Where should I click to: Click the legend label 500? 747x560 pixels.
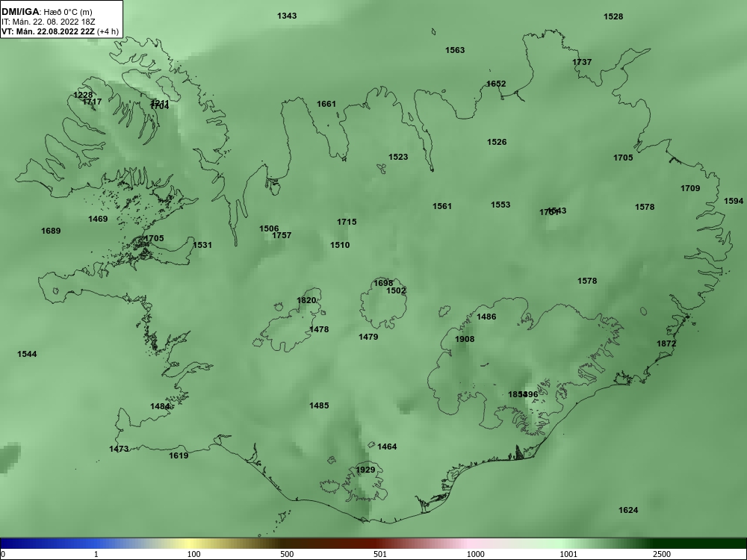coord(287,554)
